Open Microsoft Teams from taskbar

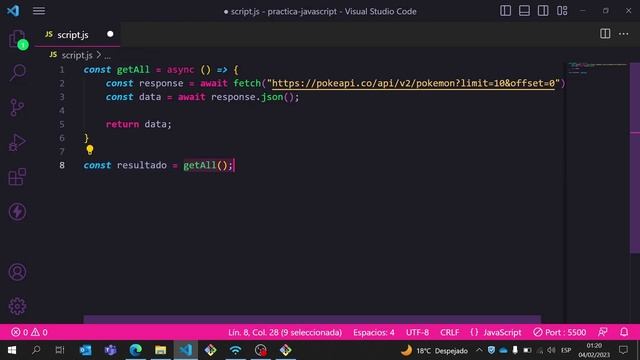click(x=111, y=350)
